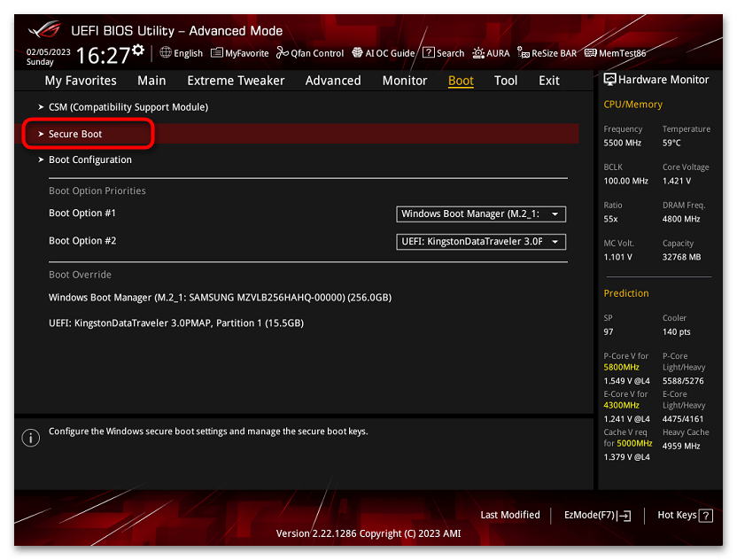Screen dimensions: 737x560
Task: Boot override from KingstonDataTraveler USB
Action: (x=176, y=323)
